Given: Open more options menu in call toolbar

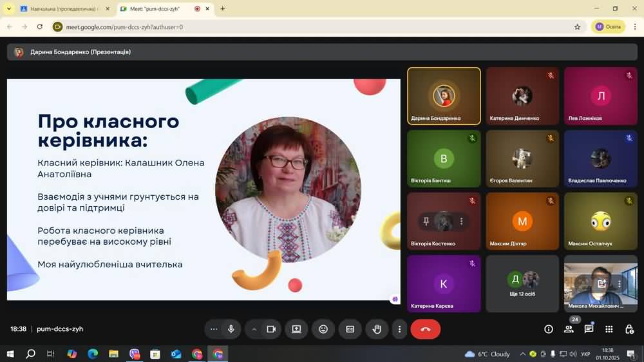Looking at the screenshot, I should pyautogui.click(x=399, y=329).
